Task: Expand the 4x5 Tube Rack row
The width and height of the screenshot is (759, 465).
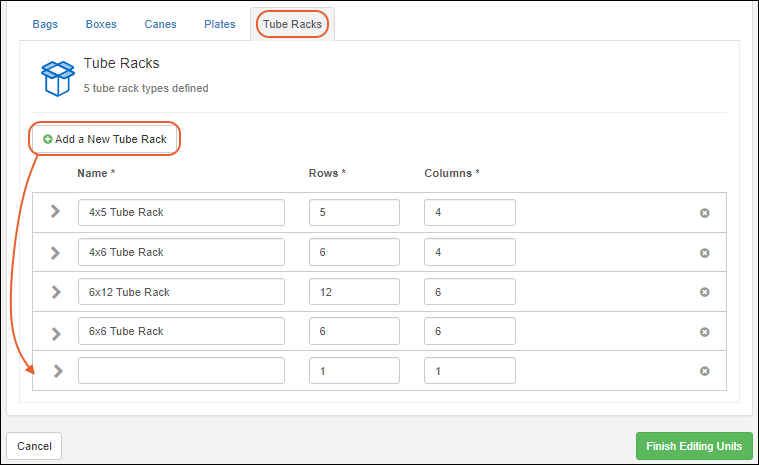Action: [56, 212]
